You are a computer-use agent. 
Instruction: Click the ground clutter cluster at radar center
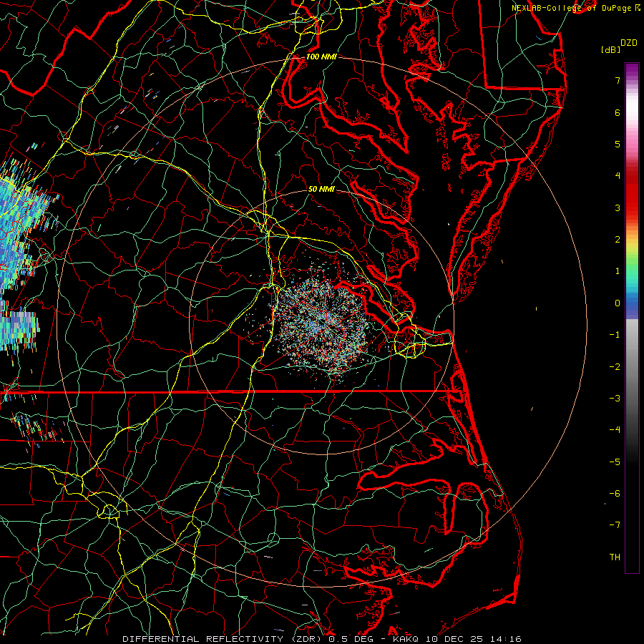coord(323,324)
